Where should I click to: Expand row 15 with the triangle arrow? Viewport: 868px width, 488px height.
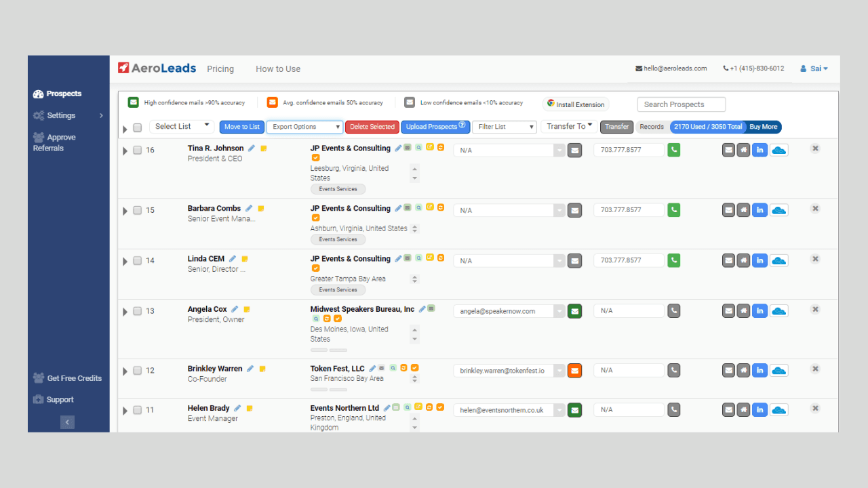[x=125, y=211]
